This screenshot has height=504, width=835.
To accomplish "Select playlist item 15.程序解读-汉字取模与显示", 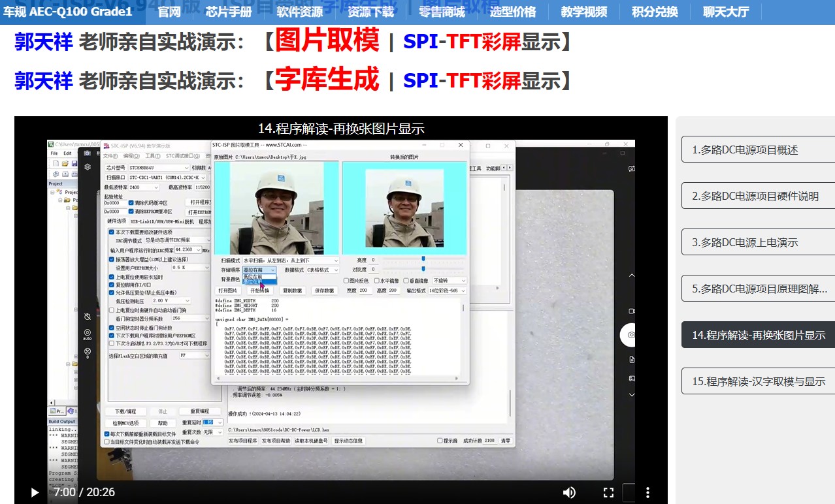I will pos(758,381).
